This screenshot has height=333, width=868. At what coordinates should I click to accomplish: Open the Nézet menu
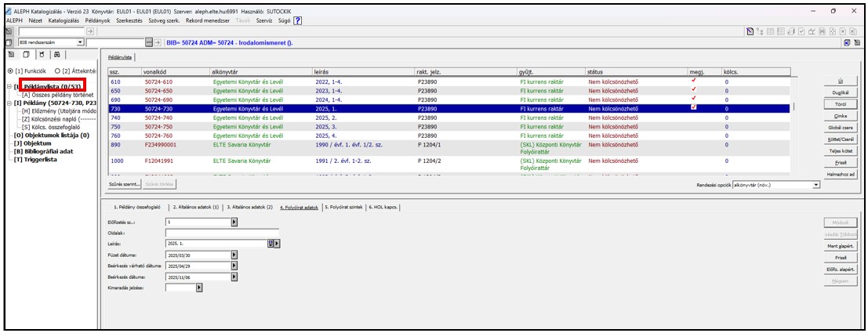click(x=35, y=20)
